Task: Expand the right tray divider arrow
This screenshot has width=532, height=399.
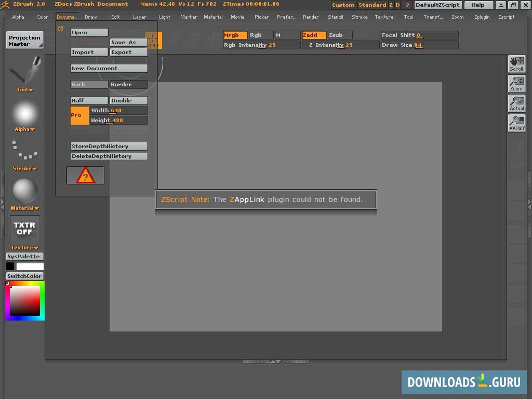Action: pyautogui.click(x=529, y=204)
